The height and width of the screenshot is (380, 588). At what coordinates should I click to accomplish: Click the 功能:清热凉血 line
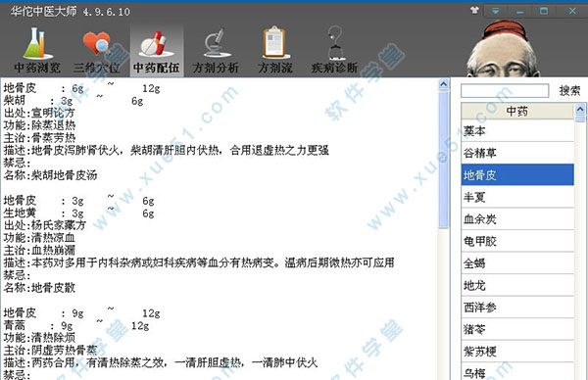[x=39, y=238]
